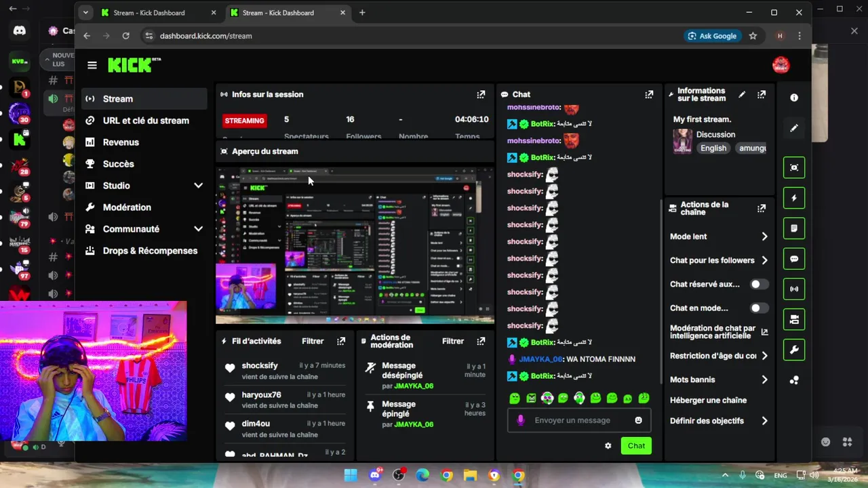Toggle the document widget icon in sidebar
The width and height of the screenshot is (868, 488).
click(794, 228)
